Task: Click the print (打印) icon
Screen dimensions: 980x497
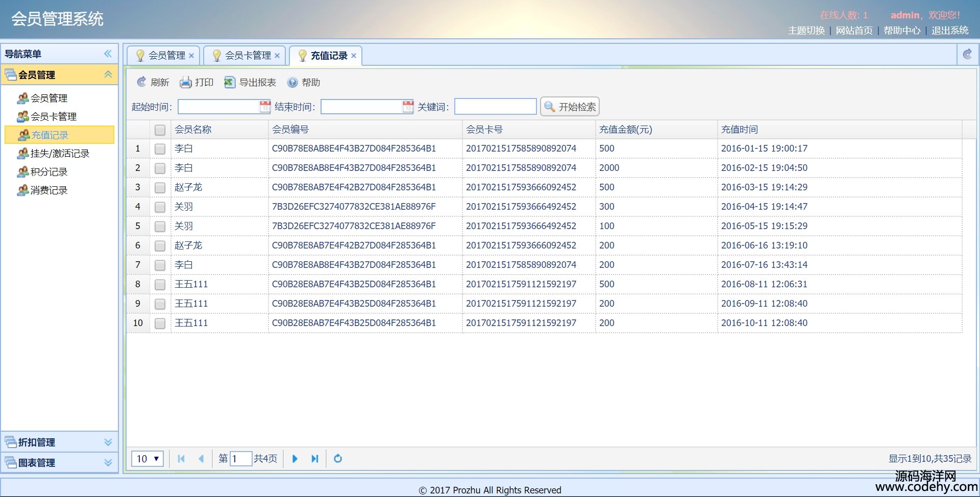Action: (x=186, y=82)
